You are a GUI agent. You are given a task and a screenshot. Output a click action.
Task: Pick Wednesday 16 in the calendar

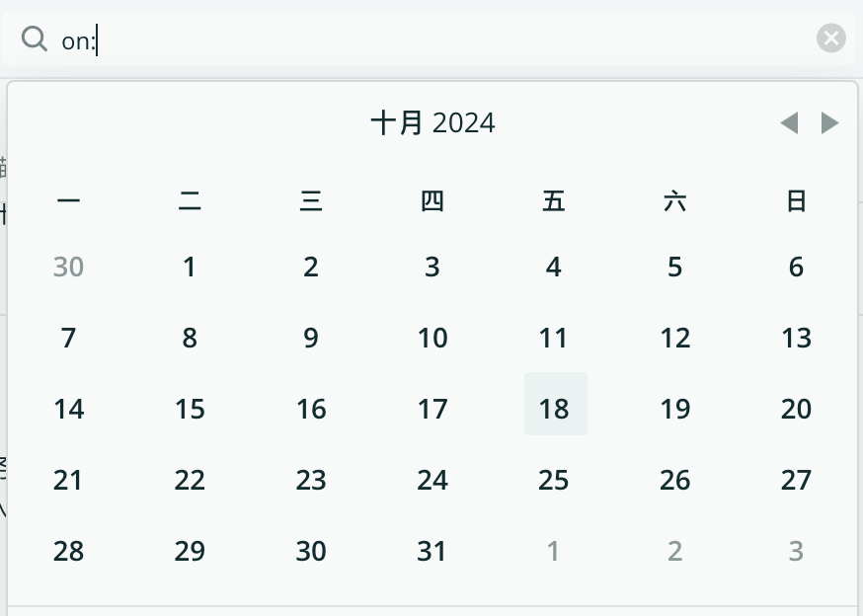point(311,409)
